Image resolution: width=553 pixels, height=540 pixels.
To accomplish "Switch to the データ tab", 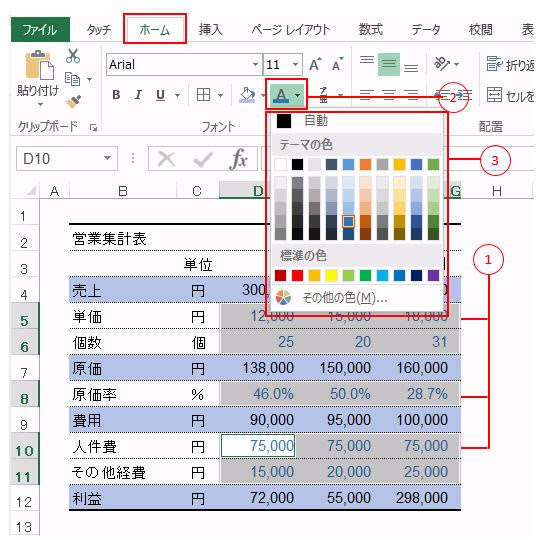I will coord(426,30).
